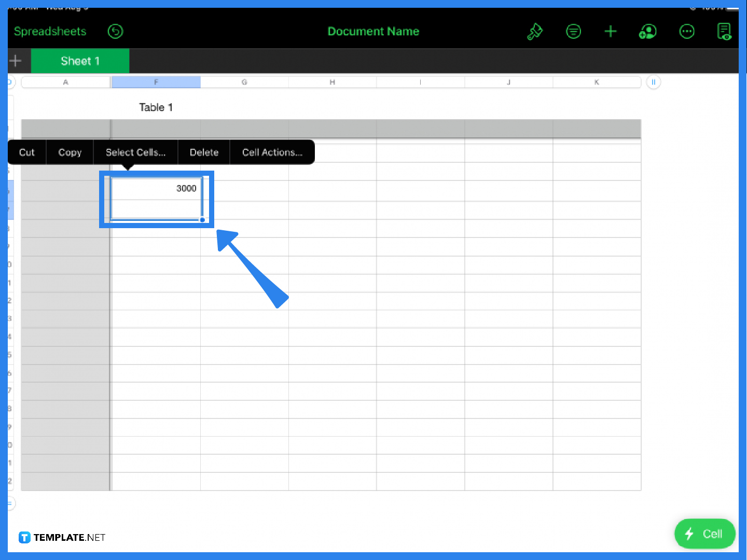
Task: Choose Cut in the context menu
Action: [27, 152]
